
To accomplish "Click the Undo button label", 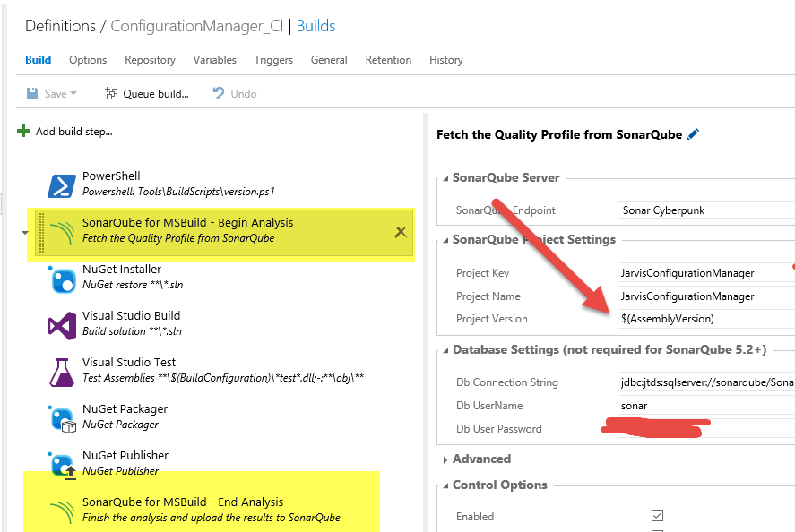I will point(244,94).
